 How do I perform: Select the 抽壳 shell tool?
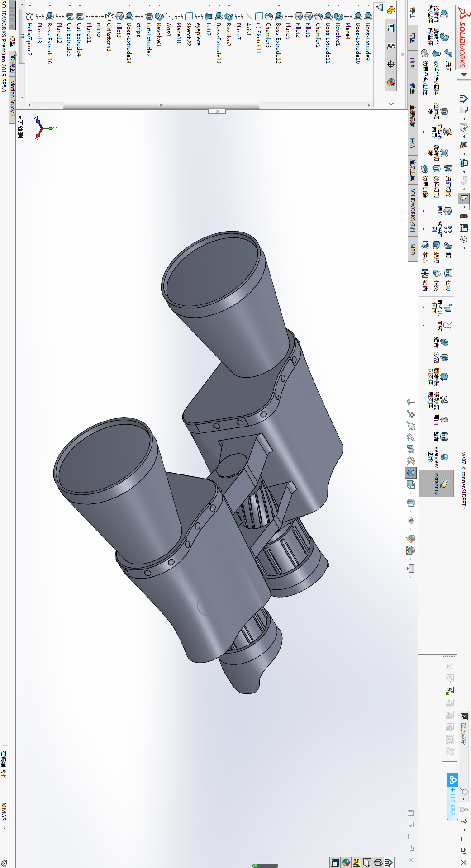coord(424,251)
